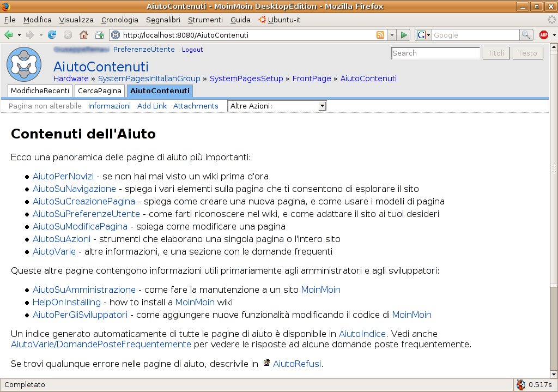Switch to the ModificheRecenti tab
558x392 pixels.
pyautogui.click(x=40, y=91)
